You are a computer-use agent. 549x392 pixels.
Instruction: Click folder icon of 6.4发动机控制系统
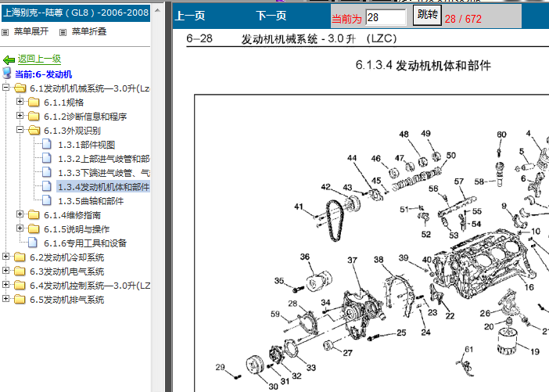(x=20, y=285)
